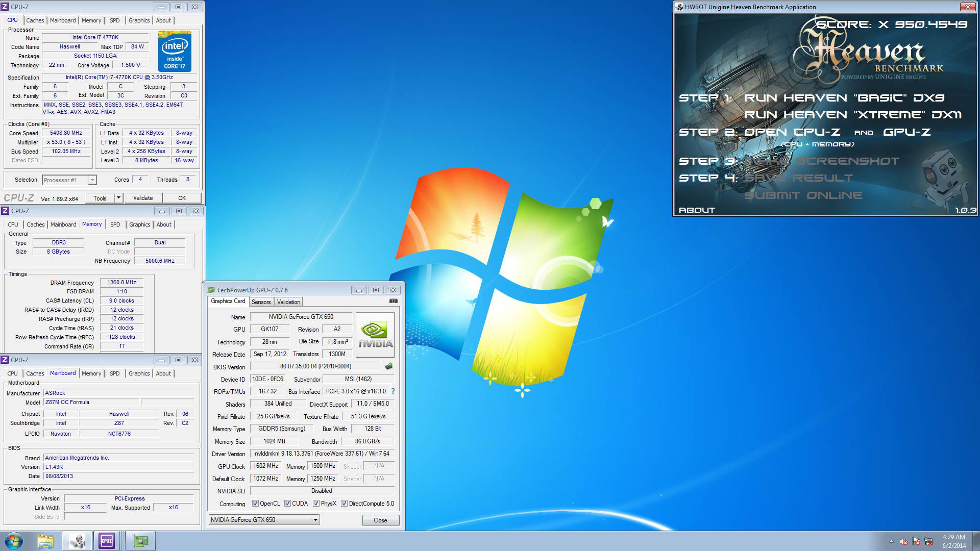Switch to Caches tab in top CPU-Z window
980x551 pixels.
click(x=35, y=20)
